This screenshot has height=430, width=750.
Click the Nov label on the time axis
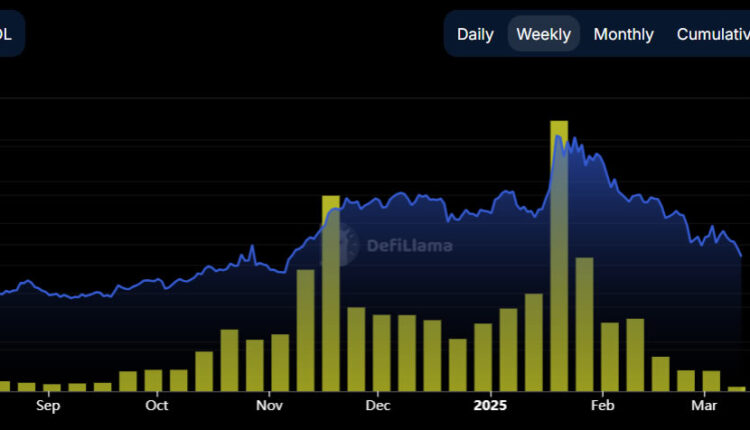tap(269, 406)
